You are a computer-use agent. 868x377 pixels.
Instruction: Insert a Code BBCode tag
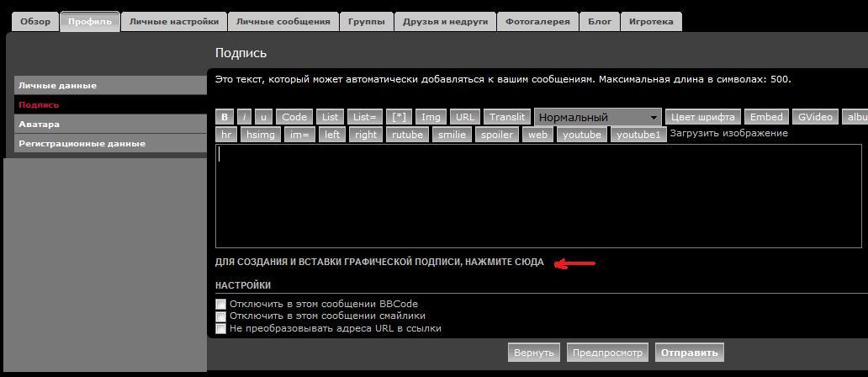pyautogui.click(x=294, y=117)
